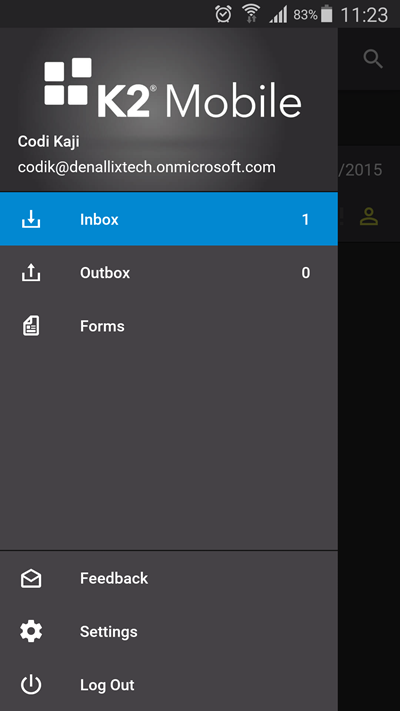Viewport: 400px width, 711px height.
Task: Tap the Outbox count badge 0
Action: pos(306,273)
